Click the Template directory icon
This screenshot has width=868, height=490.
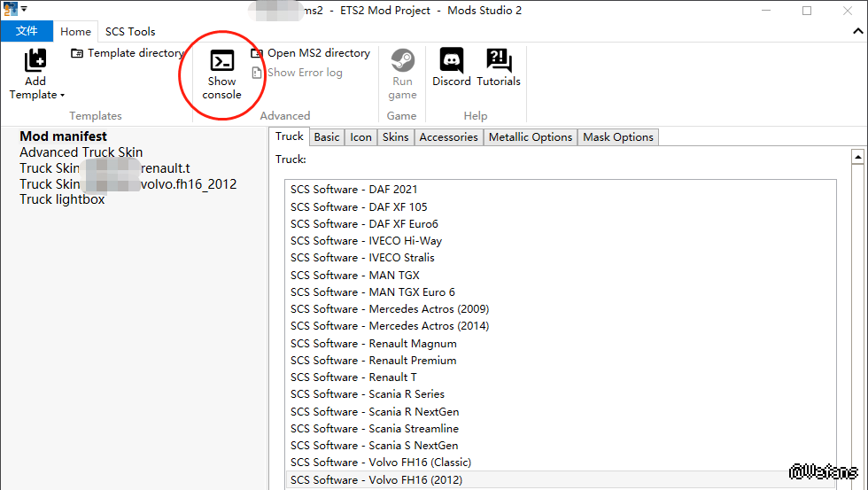(x=78, y=53)
